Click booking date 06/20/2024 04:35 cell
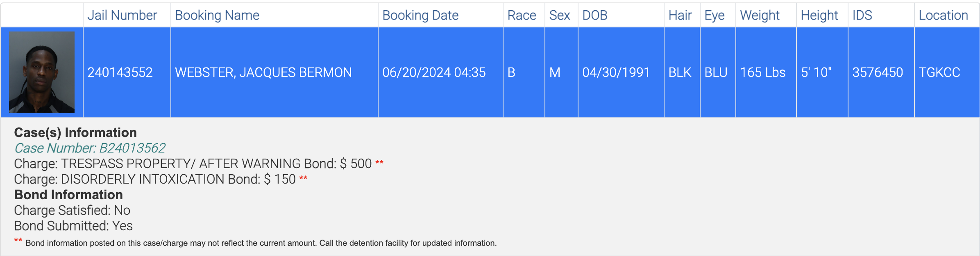 [x=440, y=72]
